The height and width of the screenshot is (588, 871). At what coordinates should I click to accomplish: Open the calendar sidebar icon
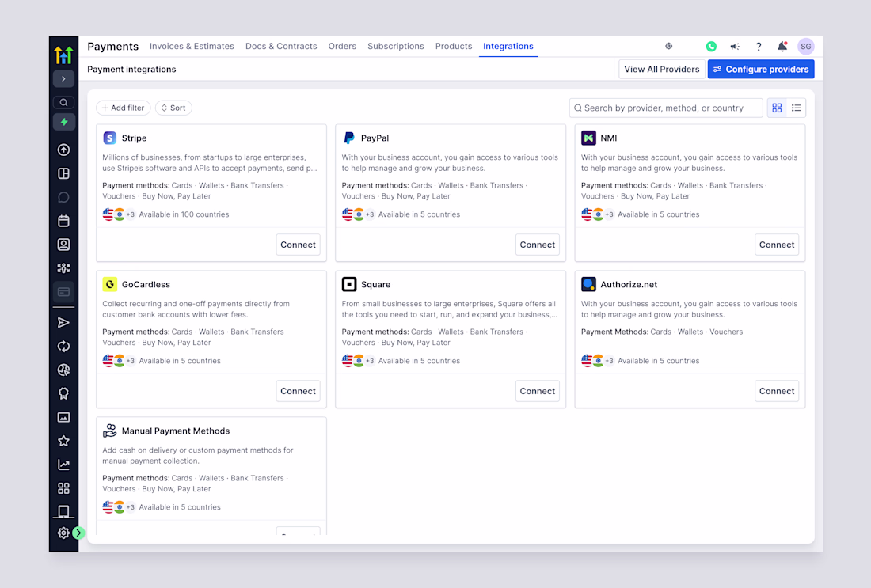63,221
